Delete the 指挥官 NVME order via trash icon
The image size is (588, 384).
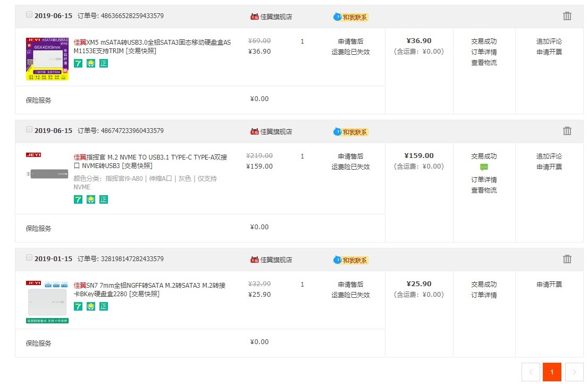(567, 131)
